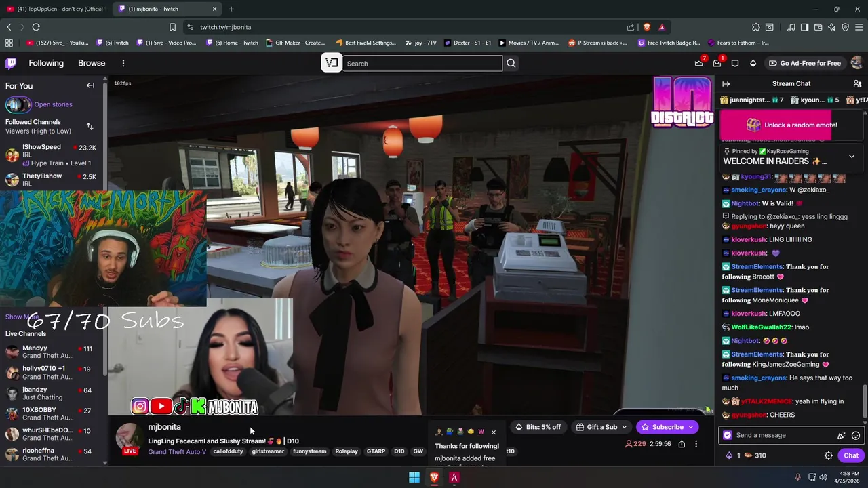Open Brave extensions puzzle icon

tap(756, 27)
